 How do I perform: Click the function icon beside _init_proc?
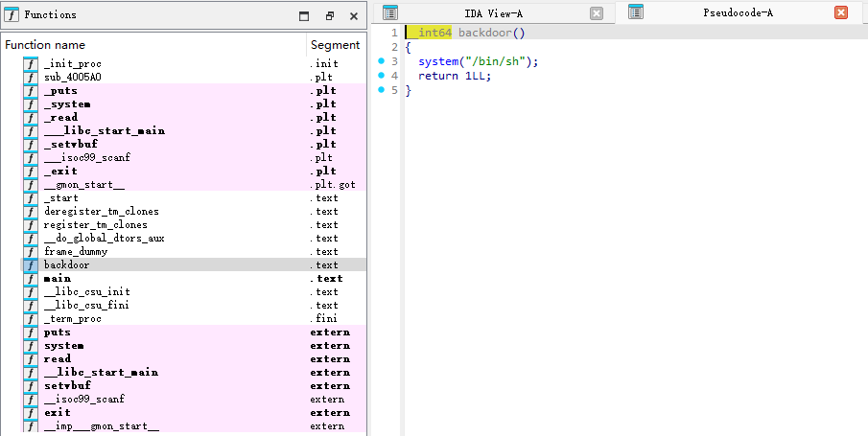31,64
